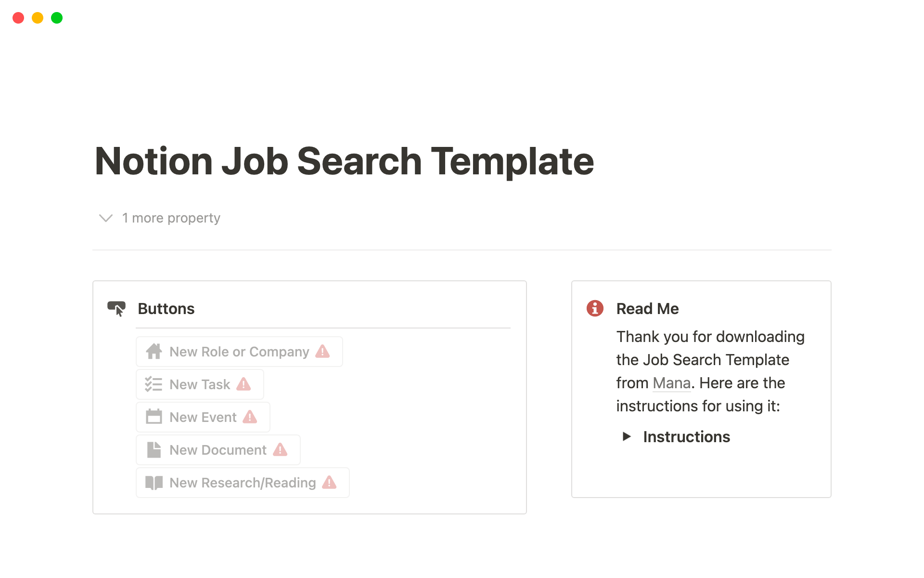Click the Notion Job Search Template page title

click(x=344, y=161)
